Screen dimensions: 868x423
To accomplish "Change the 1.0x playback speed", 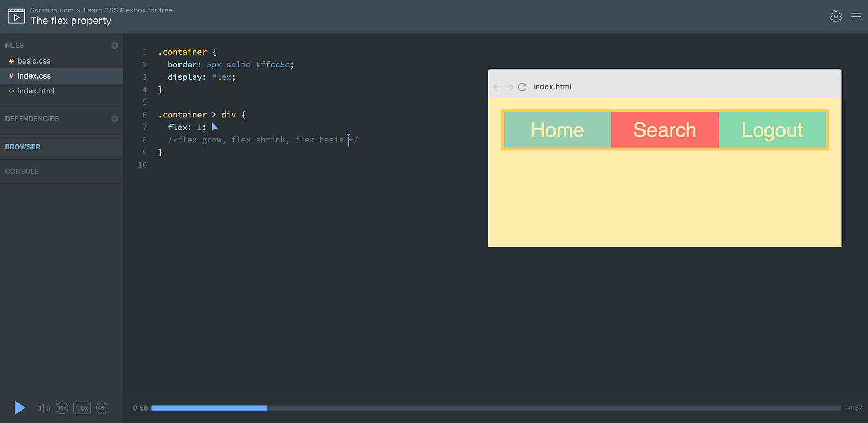I will [82, 408].
